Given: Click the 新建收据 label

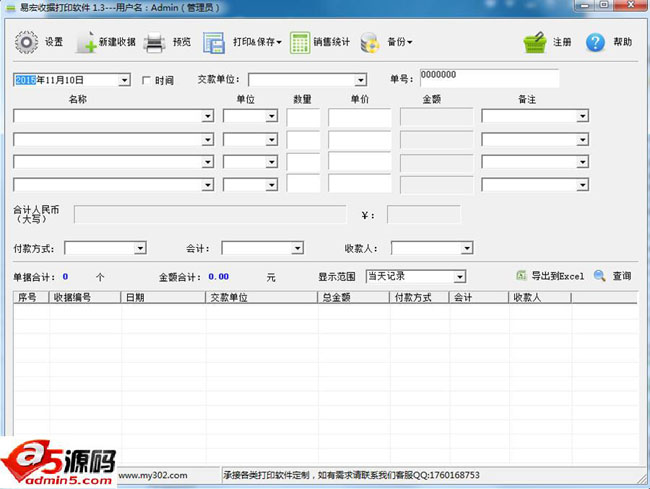Looking at the screenshot, I should point(117,42).
